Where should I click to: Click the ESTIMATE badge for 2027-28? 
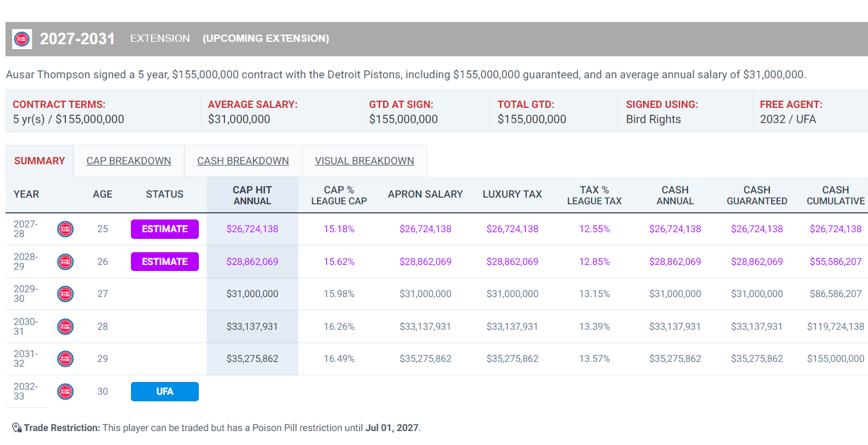coord(165,229)
